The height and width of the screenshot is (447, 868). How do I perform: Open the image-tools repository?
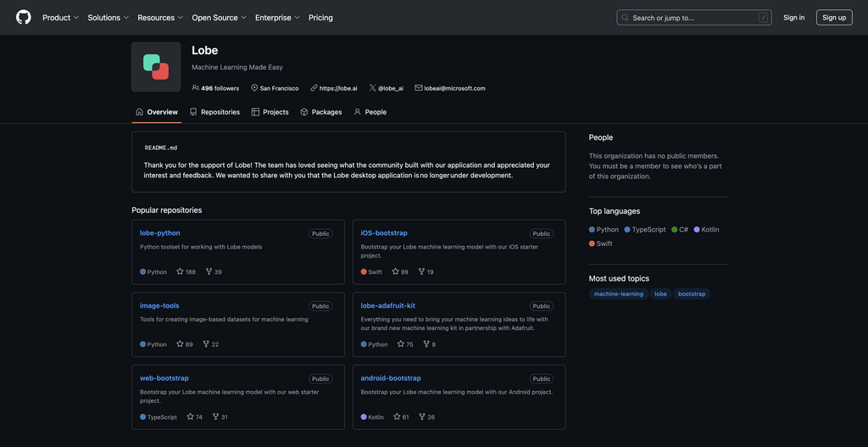pyautogui.click(x=159, y=305)
